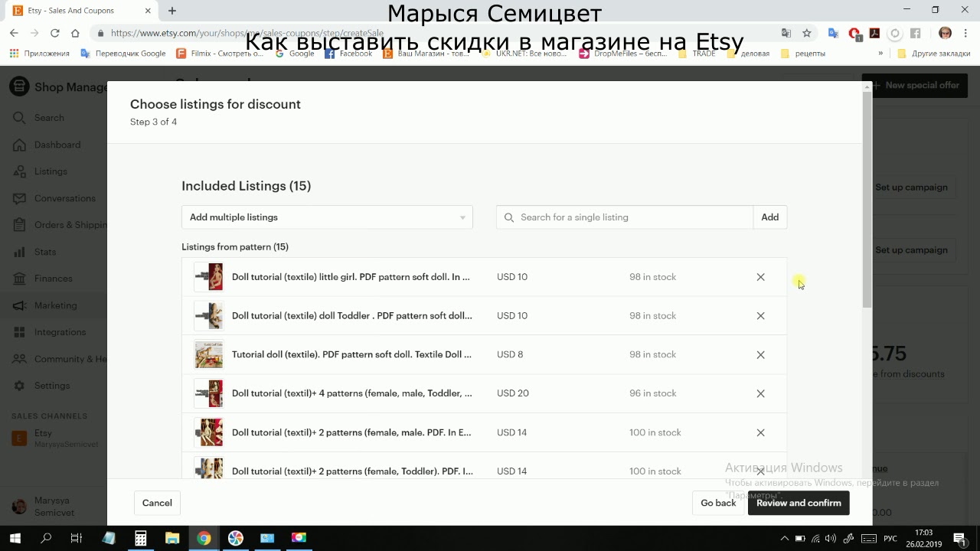Open Settings in the sidebar
Screen dimensions: 980x551
point(52,386)
